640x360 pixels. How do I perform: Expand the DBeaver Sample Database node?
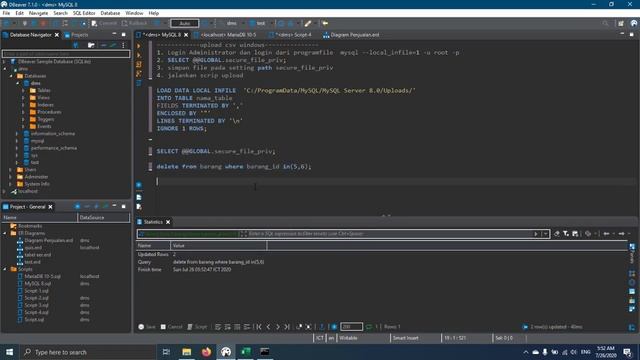[4, 62]
